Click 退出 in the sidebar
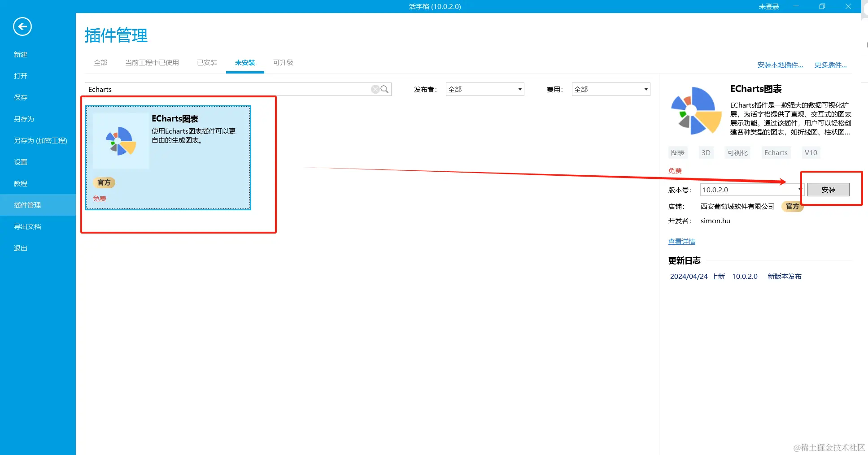 [21, 248]
